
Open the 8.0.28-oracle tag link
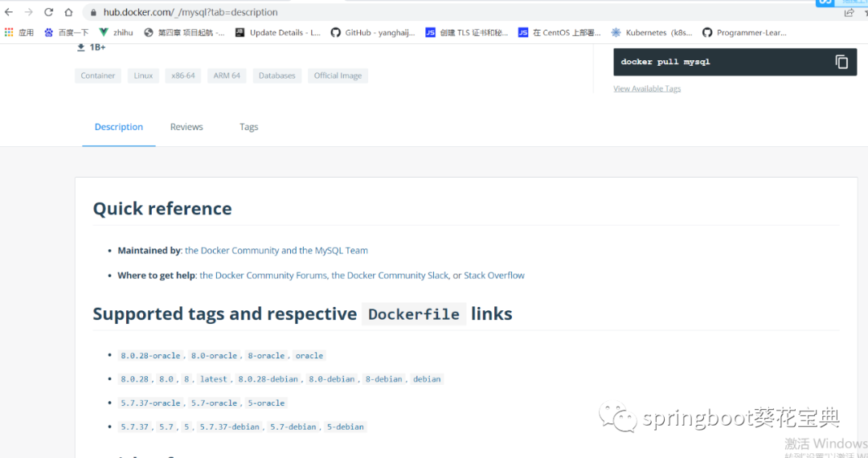coord(150,356)
